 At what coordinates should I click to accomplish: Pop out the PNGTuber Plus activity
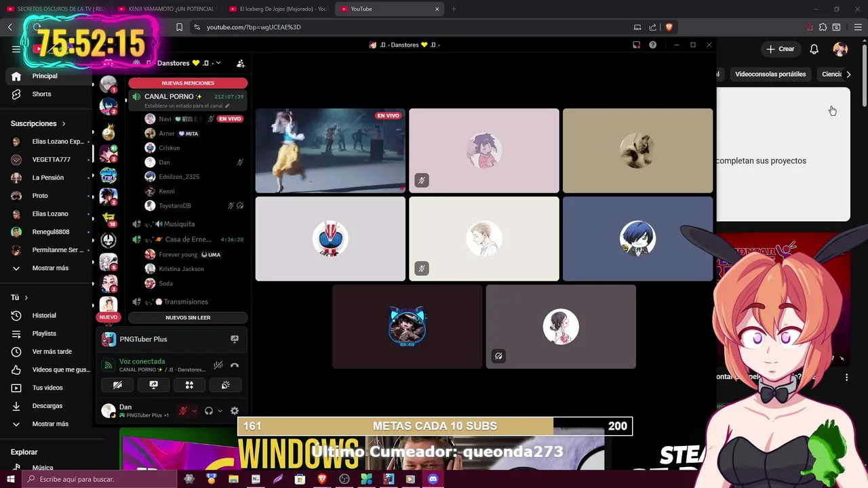235,339
